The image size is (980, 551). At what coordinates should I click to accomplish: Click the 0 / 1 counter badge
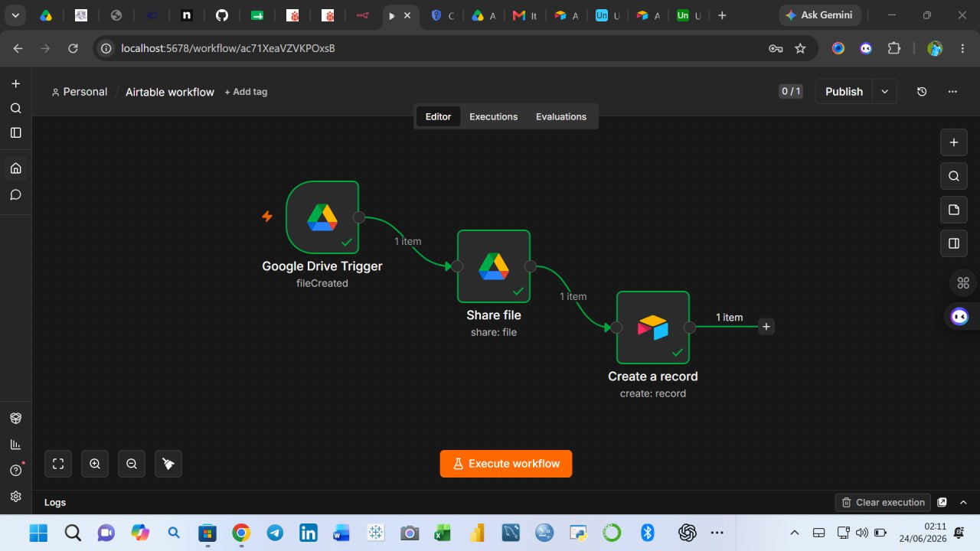click(x=791, y=92)
